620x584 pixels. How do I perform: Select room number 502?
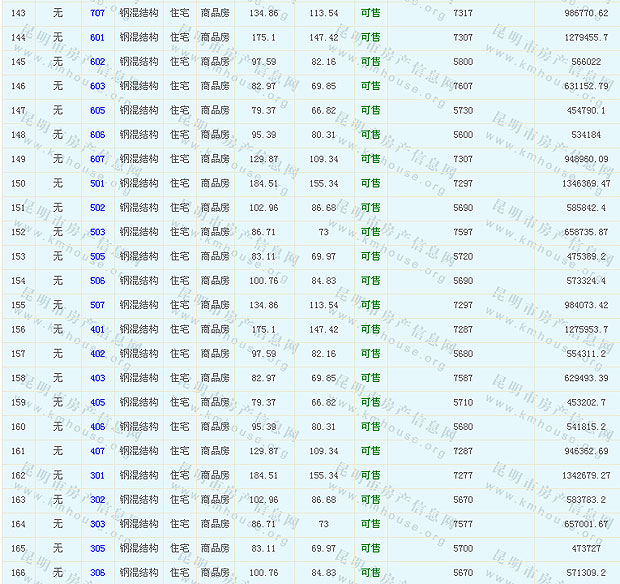click(x=97, y=208)
